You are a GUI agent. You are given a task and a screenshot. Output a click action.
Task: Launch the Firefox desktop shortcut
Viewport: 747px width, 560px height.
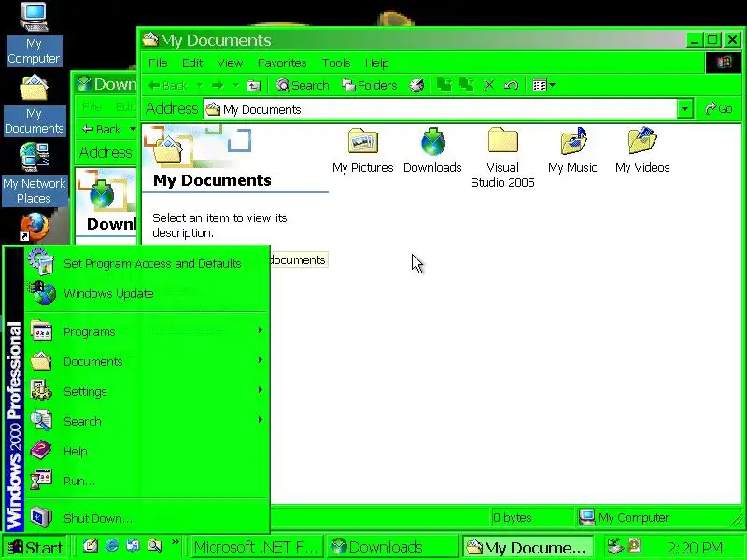(x=34, y=227)
